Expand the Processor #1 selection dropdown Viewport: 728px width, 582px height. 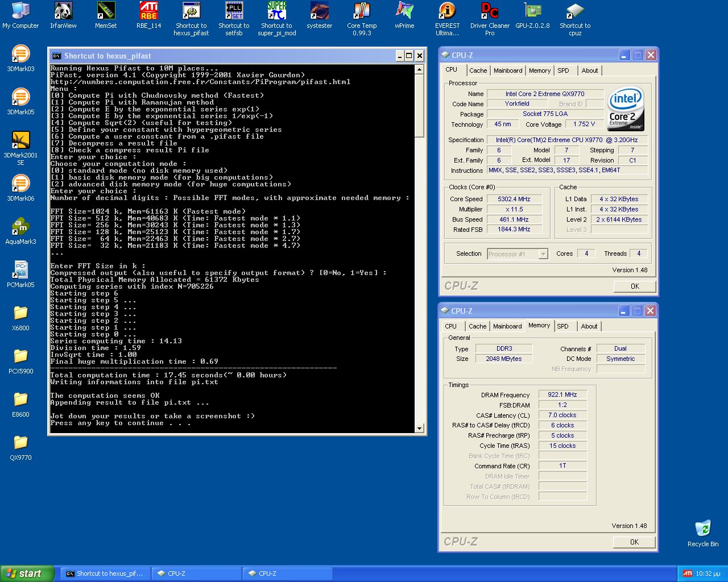point(543,254)
